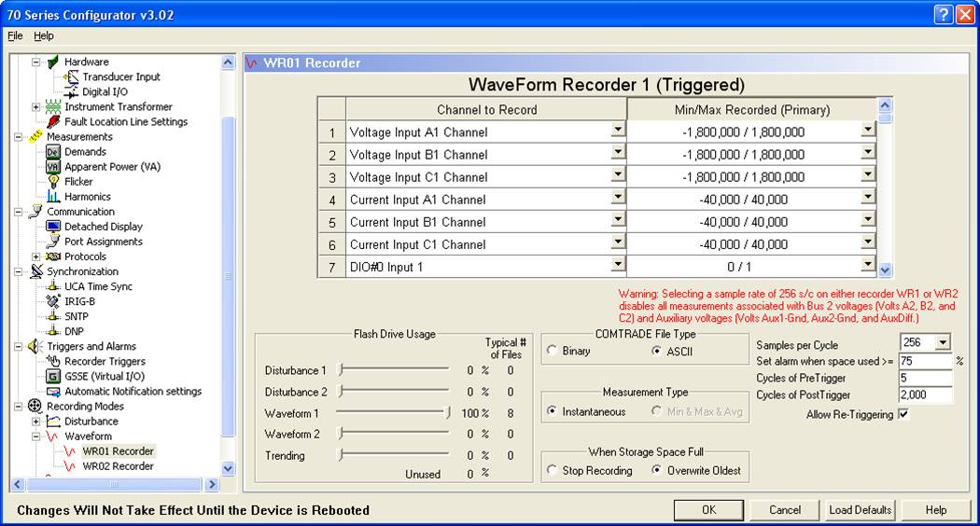This screenshot has height=526, width=980.
Task: Open Min/Max dropdown for row 1
Action: 867,130
